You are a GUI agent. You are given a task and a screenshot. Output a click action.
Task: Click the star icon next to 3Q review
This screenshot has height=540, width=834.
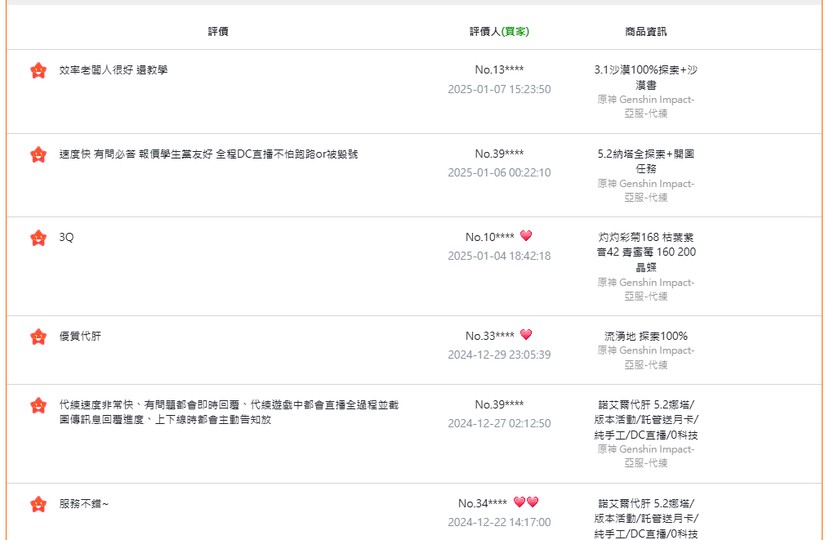point(38,238)
